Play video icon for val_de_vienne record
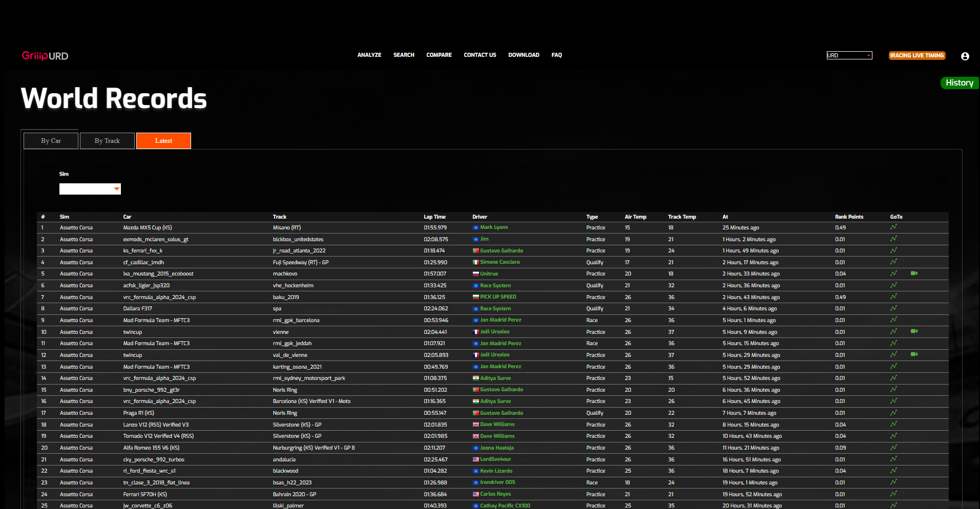The width and height of the screenshot is (980, 509). pyautogui.click(x=914, y=354)
